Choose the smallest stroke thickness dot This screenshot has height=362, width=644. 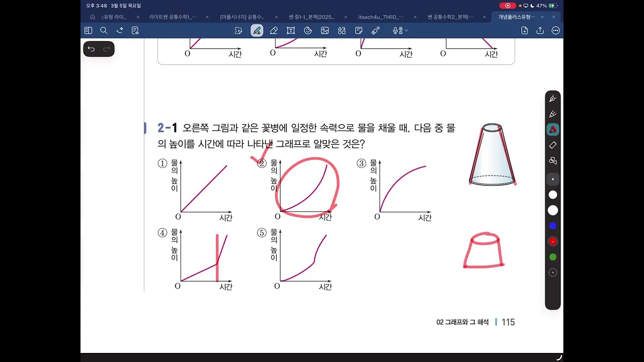tap(553, 179)
